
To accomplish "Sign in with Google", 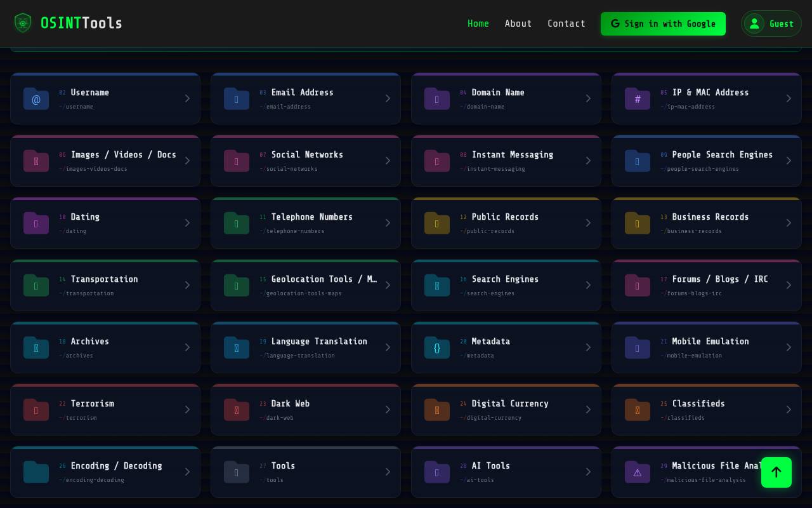I will pyautogui.click(x=663, y=23).
